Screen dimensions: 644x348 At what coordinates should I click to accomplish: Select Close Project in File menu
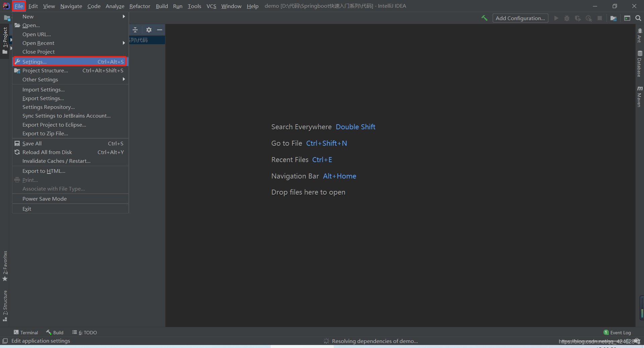(70, 52)
